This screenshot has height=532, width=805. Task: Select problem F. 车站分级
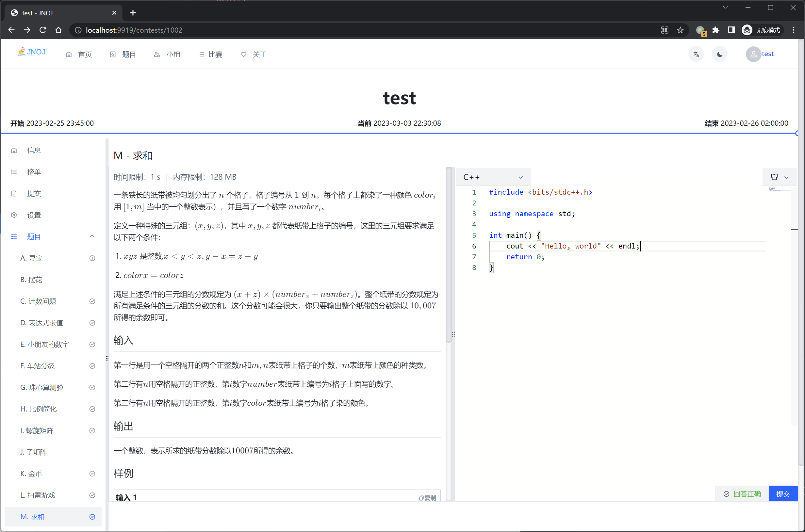[x=53, y=366]
